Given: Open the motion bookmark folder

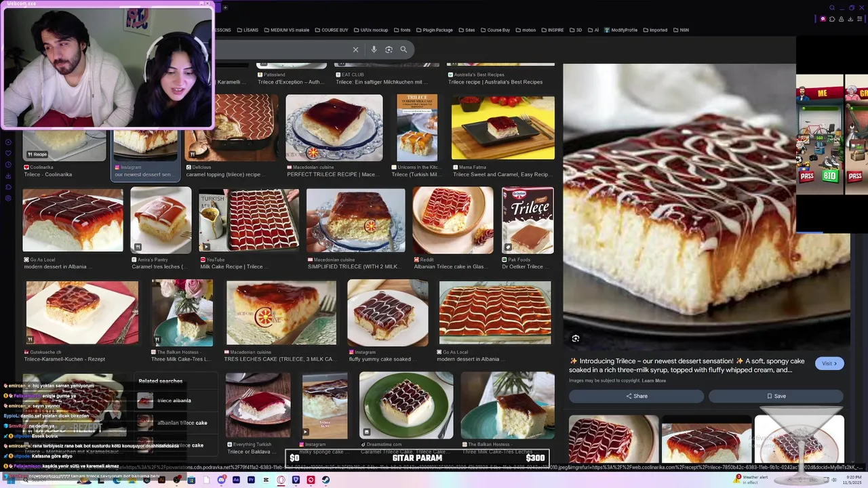Looking at the screenshot, I should [526, 30].
